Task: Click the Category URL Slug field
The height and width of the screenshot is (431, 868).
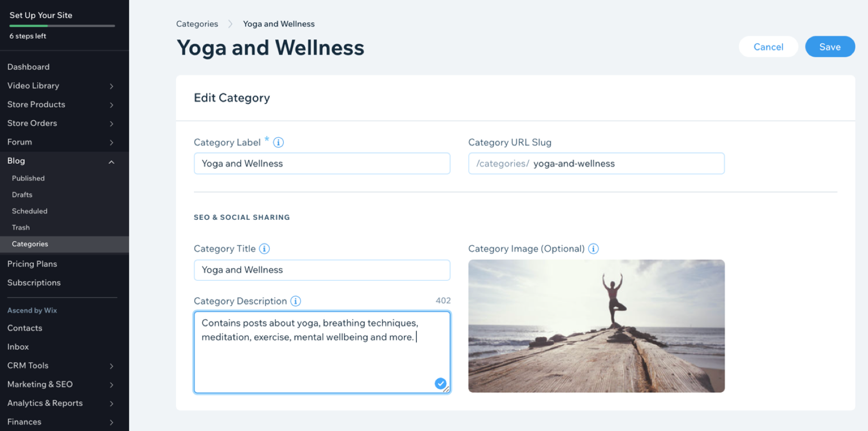Action: pyautogui.click(x=625, y=164)
